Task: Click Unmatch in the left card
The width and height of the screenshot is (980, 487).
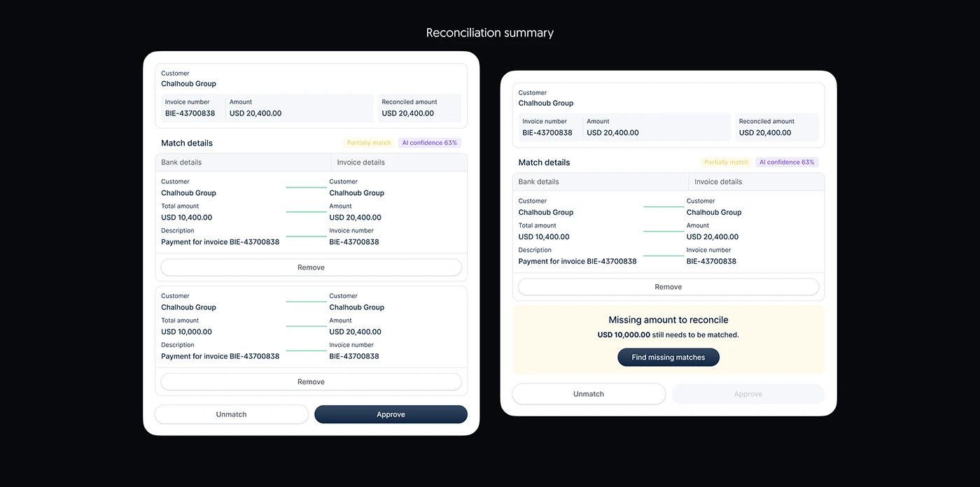Action: point(231,414)
